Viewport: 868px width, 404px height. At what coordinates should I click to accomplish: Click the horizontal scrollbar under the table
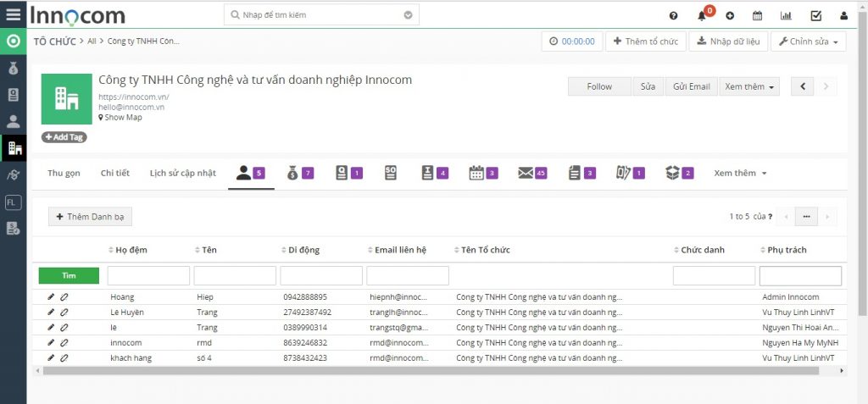coord(431,371)
